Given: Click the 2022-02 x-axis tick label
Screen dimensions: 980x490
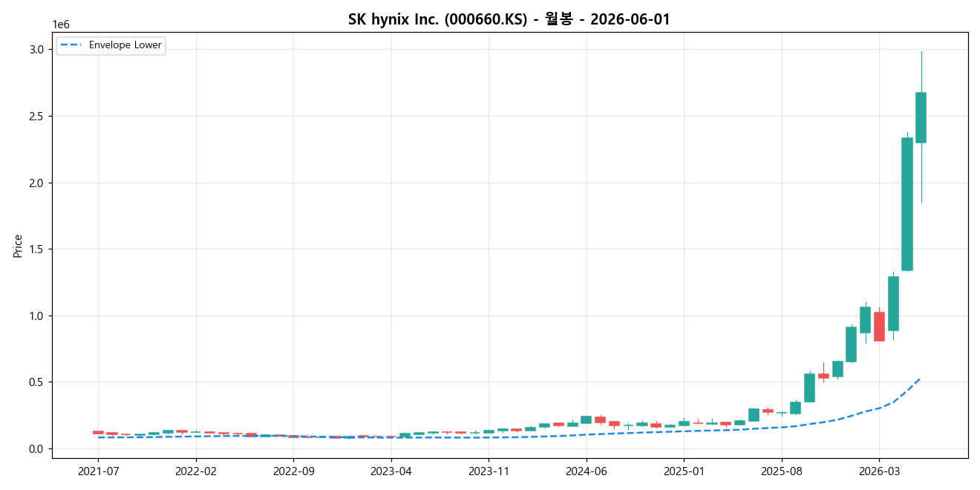Looking at the screenshot, I should (x=196, y=471).
